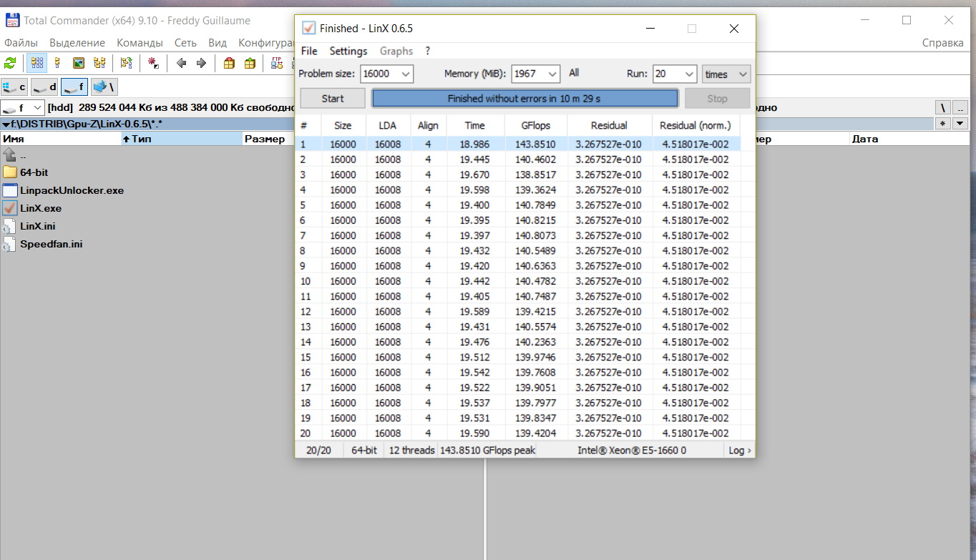The image size is (976, 560).
Task: Click the Start button in LinX
Action: pos(333,99)
